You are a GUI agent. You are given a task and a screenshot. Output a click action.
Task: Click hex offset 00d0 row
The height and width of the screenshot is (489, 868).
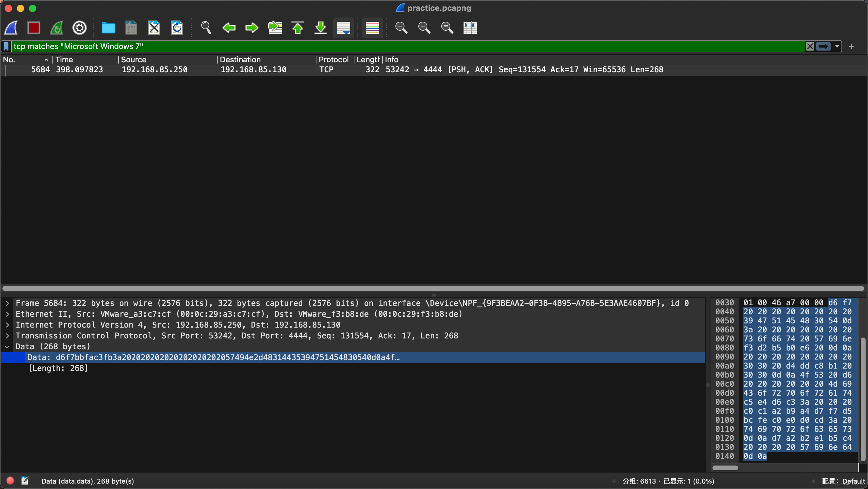tap(725, 393)
